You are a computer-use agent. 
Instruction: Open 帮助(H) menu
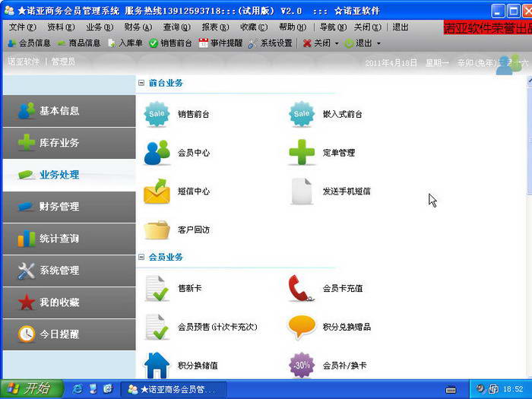[293, 27]
